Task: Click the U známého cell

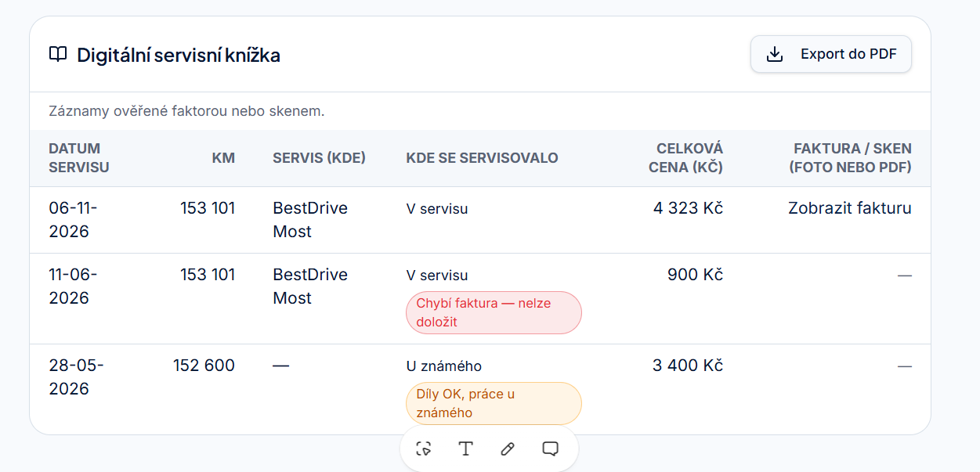Action: [x=443, y=366]
